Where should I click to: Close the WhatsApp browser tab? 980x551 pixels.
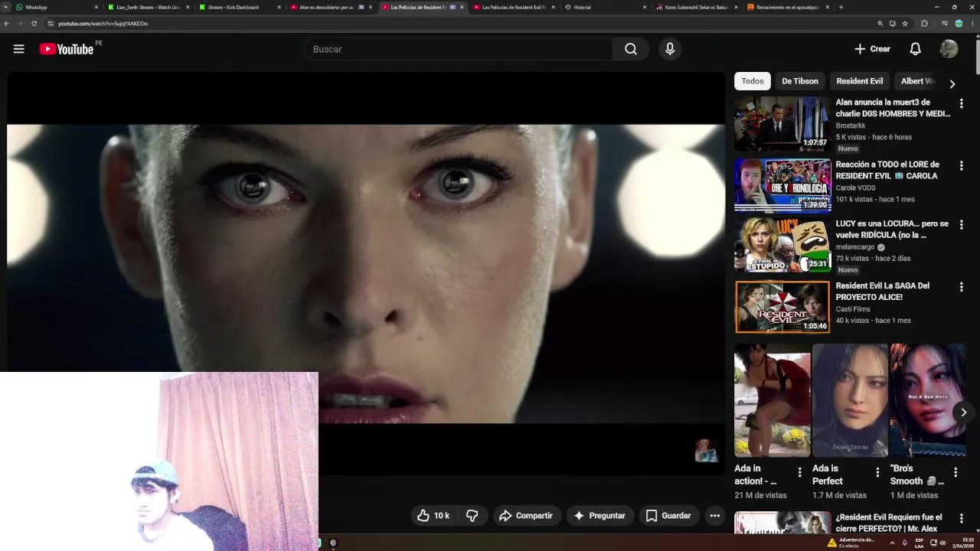[x=96, y=7]
